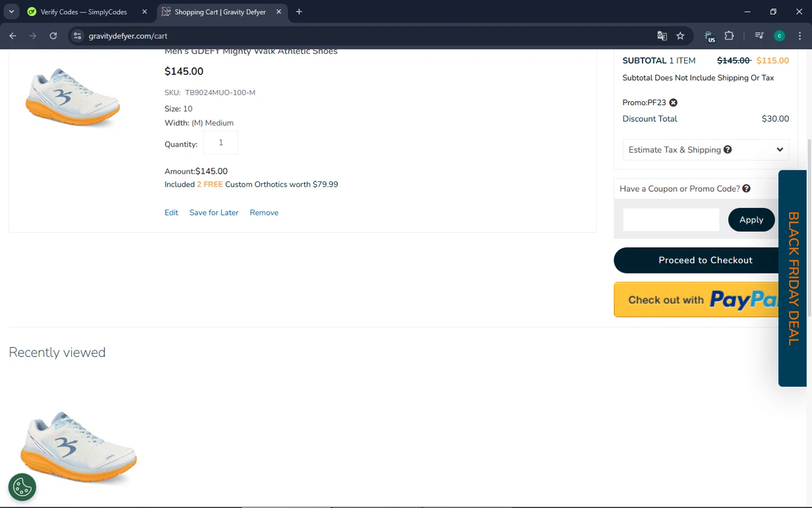Click the Discount Total $30.00 value
Viewport: 812px width, 508px height.
pyautogui.click(x=775, y=119)
